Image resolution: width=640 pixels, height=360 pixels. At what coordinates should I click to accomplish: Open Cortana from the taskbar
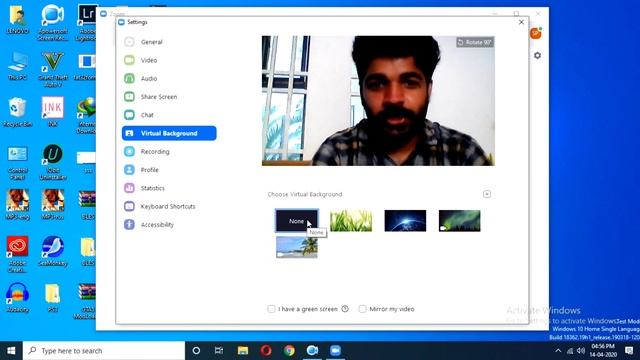click(x=196, y=351)
